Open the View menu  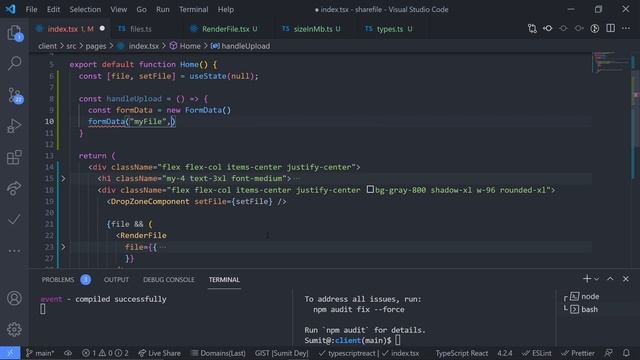pos(118,9)
